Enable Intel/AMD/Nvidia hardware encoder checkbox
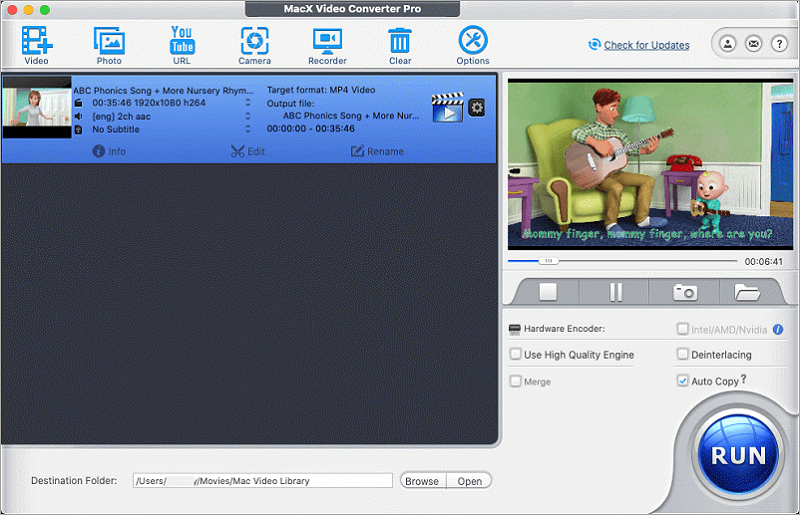This screenshot has width=800, height=515. (x=682, y=329)
